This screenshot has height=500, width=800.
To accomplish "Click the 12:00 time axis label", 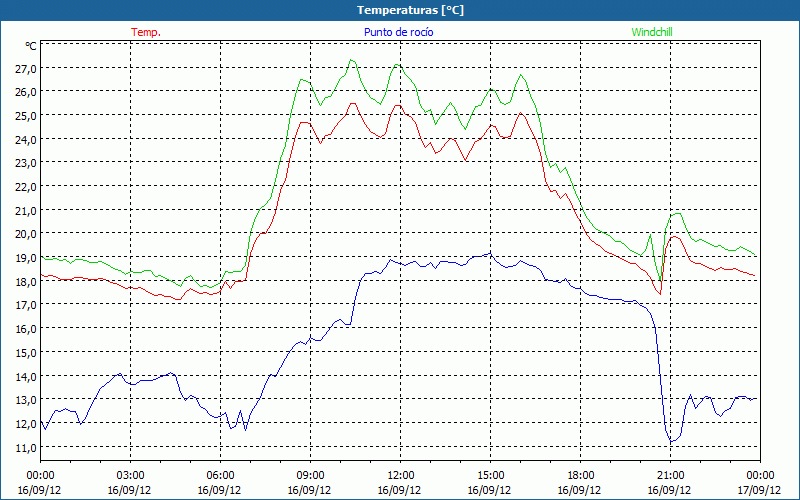I will pos(401,476).
